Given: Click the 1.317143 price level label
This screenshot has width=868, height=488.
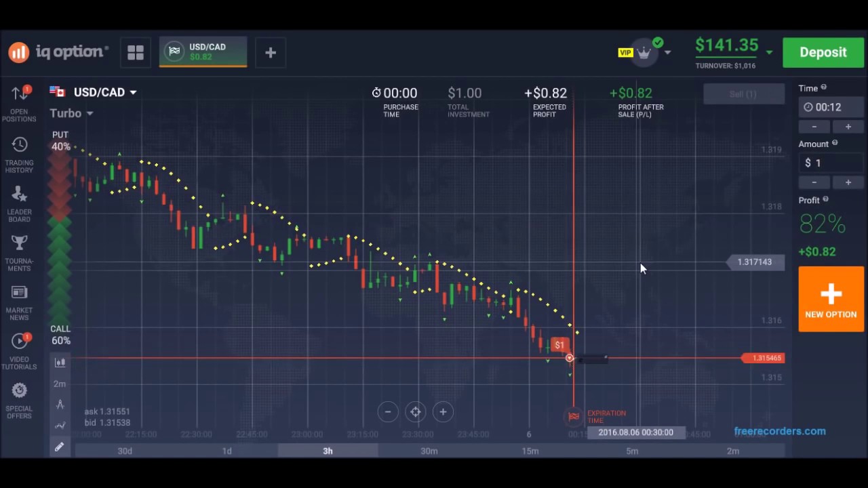Looking at the screenshot, I should 754,262.
